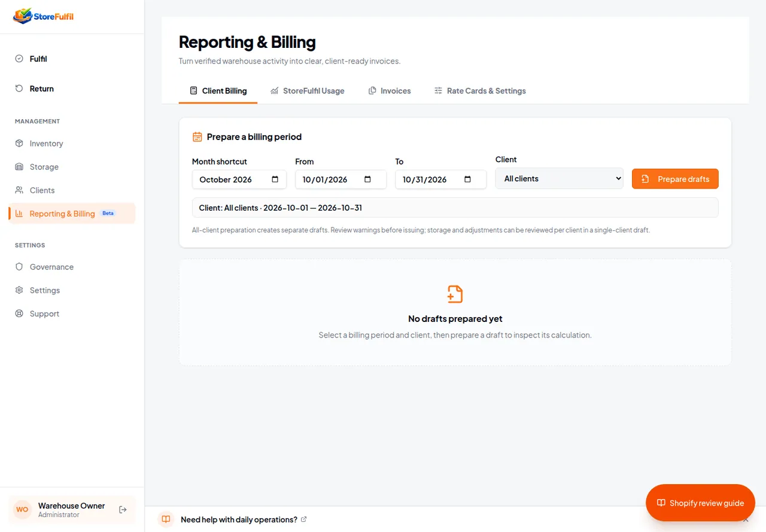Expand the Client dropdown showing All clients

[x=560, y=178]
